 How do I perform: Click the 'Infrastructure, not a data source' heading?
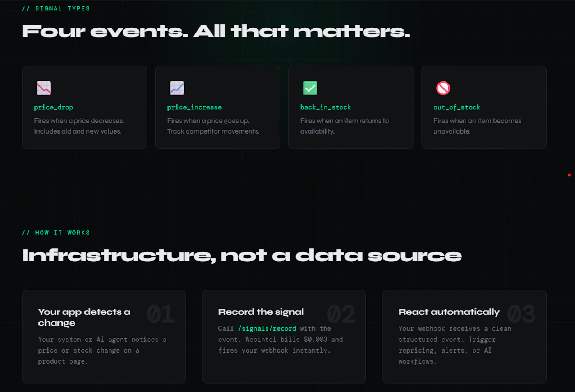click(x=242, y=256)
